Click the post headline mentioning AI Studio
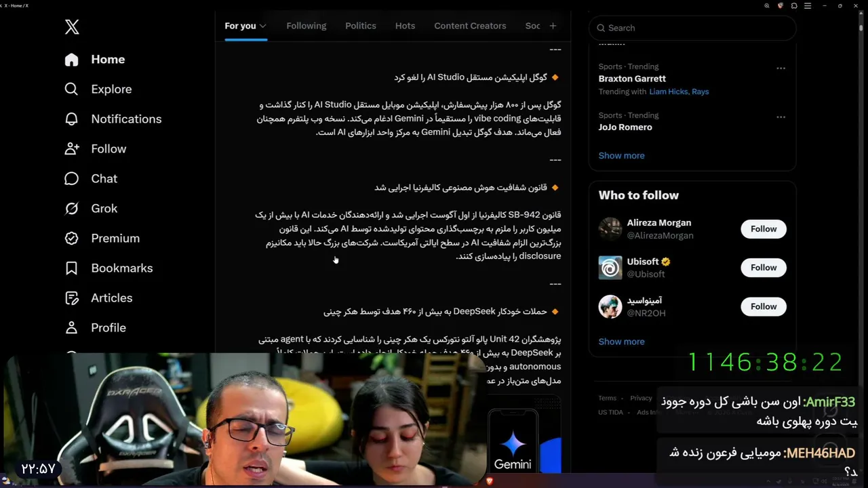 pos(471,77)
